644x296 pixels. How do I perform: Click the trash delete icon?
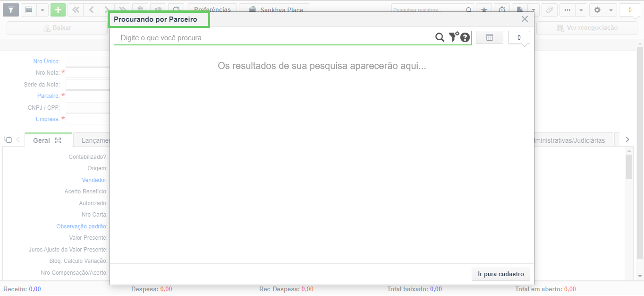pos(140,10)
